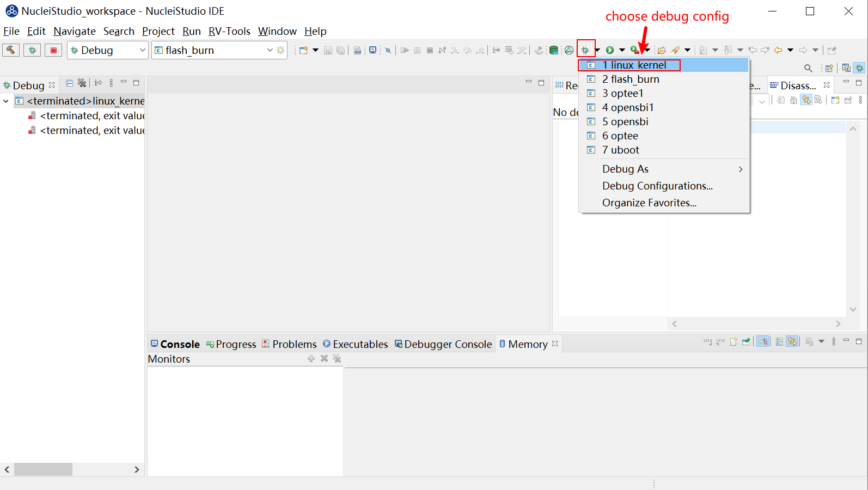Open the Navigate menu
The height and width of the screenshot is (490, 868).
[75, 31]
